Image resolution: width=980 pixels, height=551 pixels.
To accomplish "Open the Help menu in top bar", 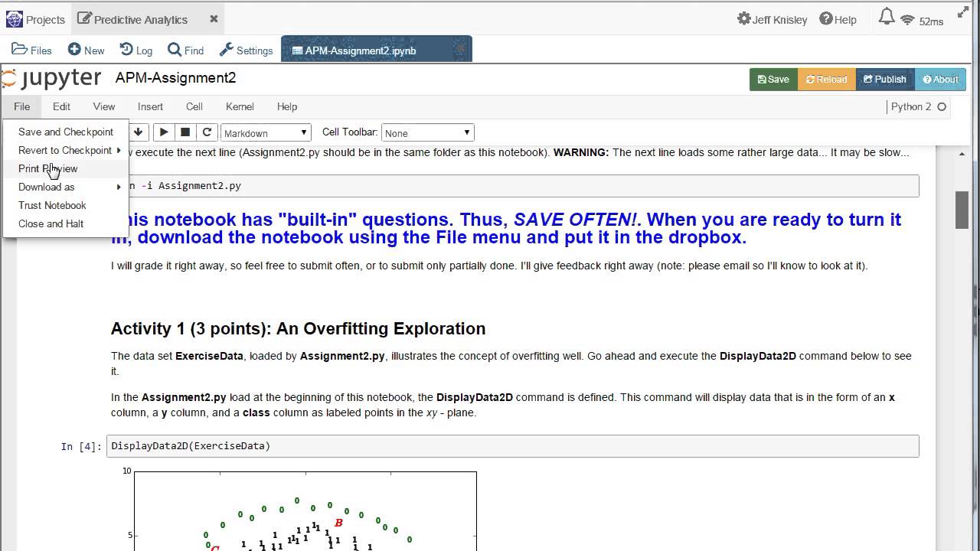I will pyautogui.click(x=838, y=19).
